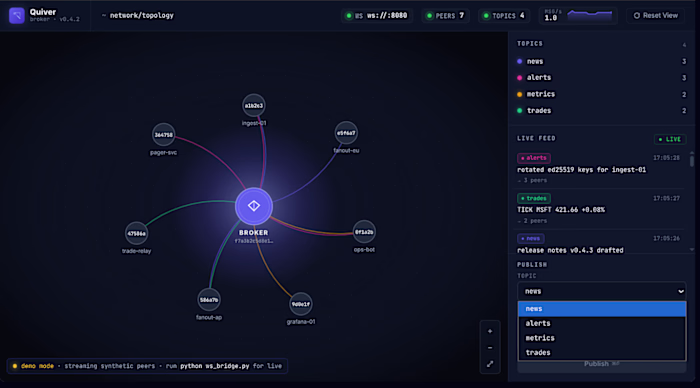Select the trades topic in Topics list

point(601,111)
